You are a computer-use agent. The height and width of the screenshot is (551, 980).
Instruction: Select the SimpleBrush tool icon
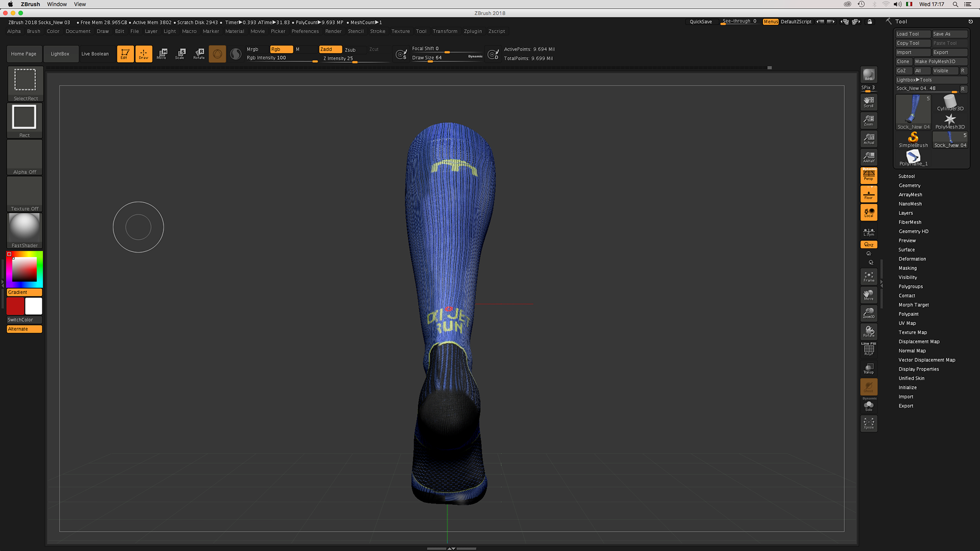913,139
